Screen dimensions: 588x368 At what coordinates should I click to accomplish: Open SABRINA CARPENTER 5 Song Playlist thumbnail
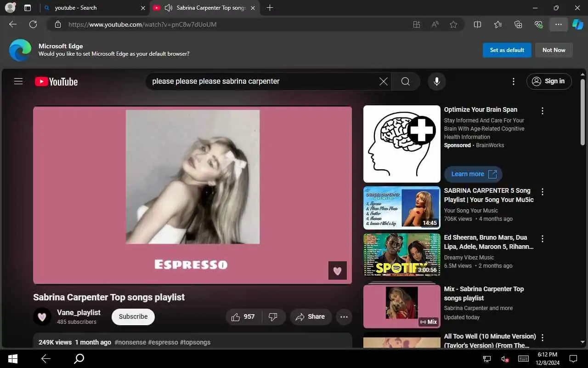pos(402,207)
